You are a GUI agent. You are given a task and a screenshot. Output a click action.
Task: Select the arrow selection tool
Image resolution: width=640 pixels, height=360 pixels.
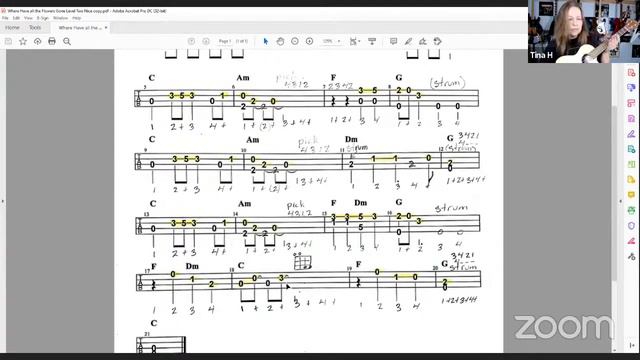266,41
